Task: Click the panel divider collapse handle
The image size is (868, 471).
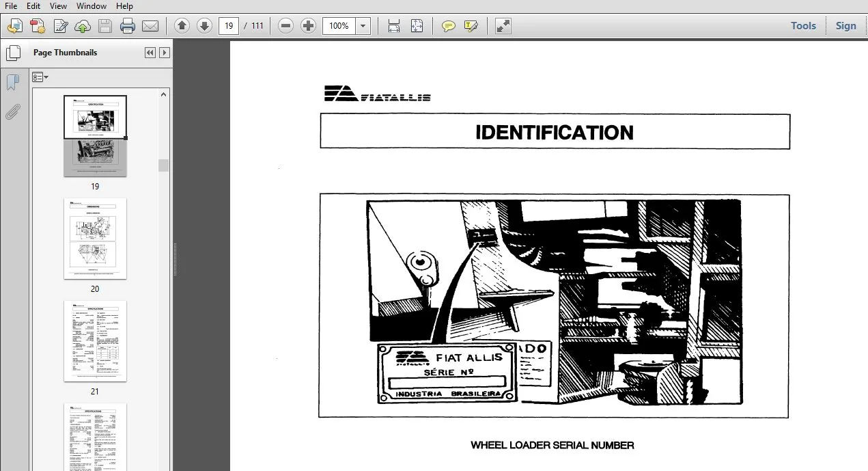Action: 175,260
